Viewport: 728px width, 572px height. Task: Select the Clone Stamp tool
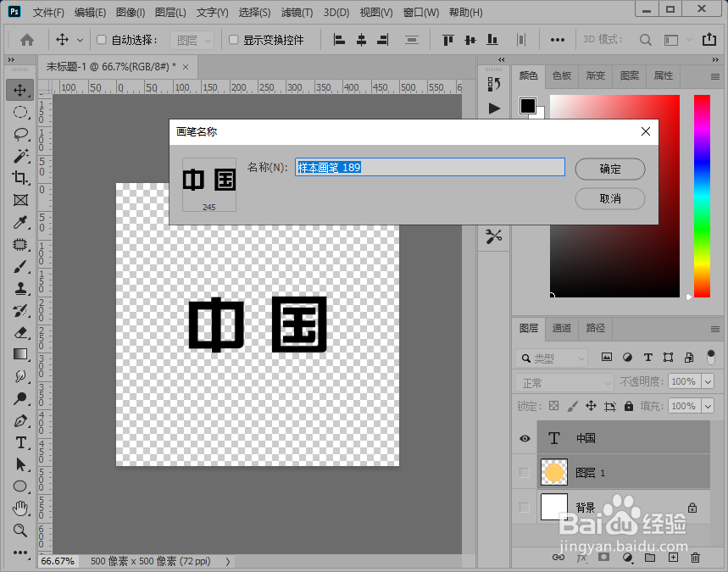click(20, 288)
